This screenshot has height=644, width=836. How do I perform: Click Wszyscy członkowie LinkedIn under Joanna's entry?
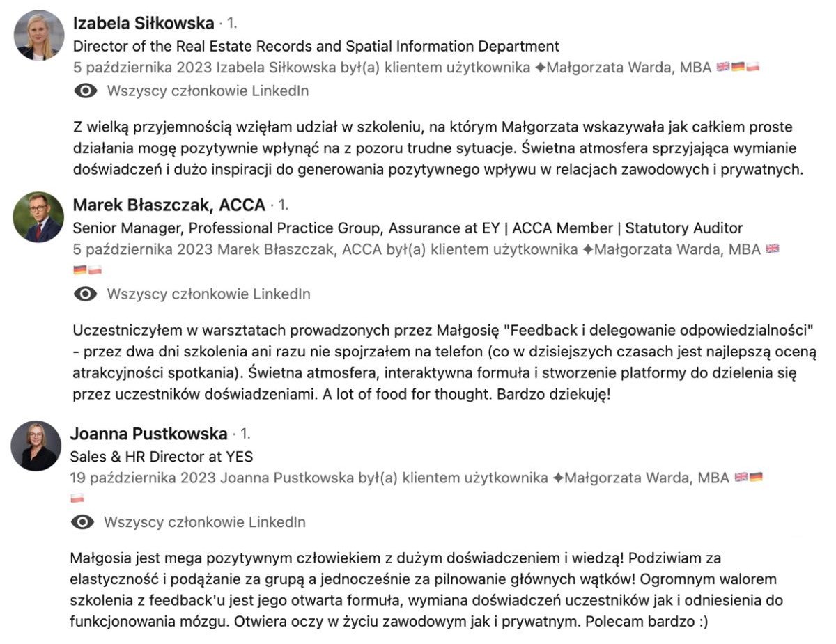[205, 522]
